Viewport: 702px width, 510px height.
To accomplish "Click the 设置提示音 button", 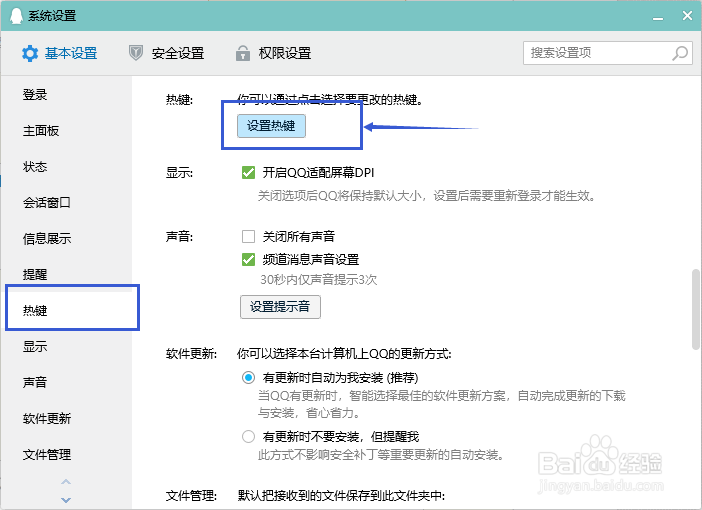I will pyautogui.click(x=280, y=307).
